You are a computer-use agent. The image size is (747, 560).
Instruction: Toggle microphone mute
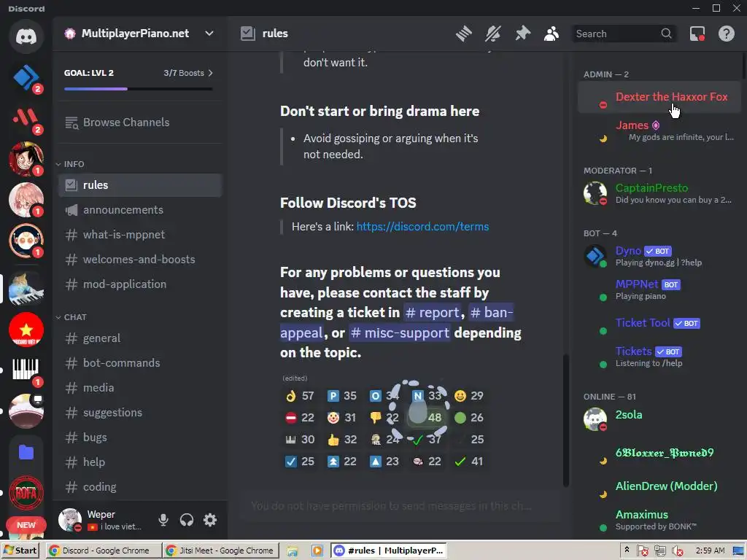pyautogui.click(x=163, y=519)
